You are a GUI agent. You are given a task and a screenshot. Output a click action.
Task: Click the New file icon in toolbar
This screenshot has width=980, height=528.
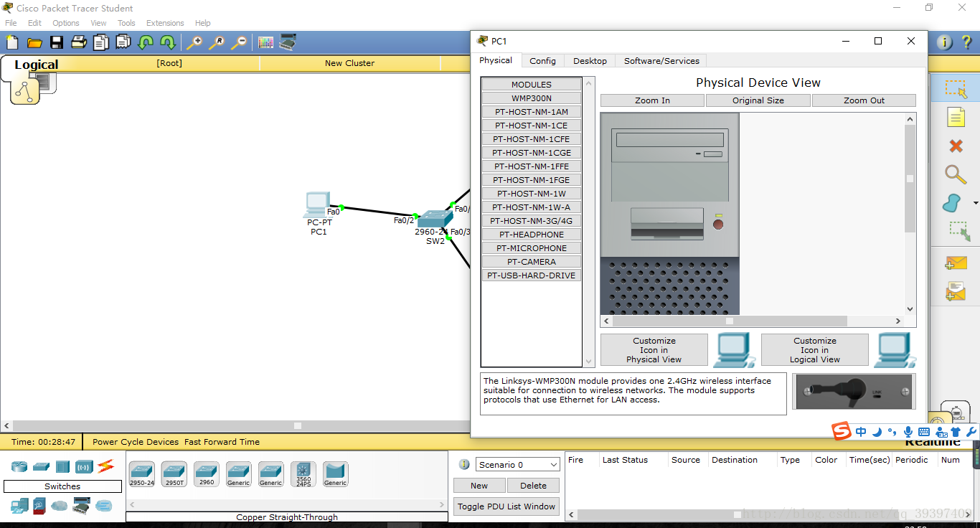(12, 42)
